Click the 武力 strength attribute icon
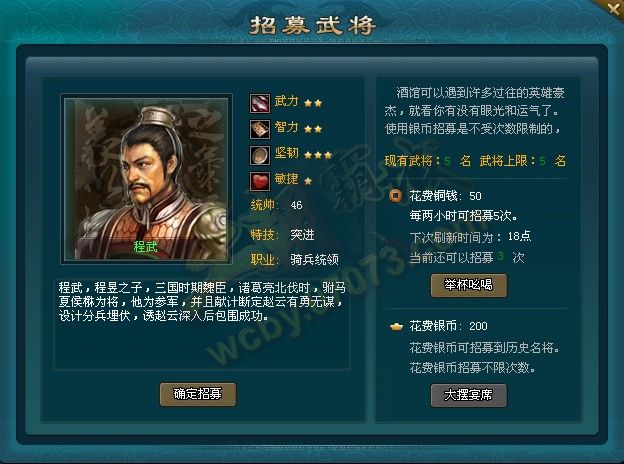Screen dimensions: 624x464 [x=260, y=103]
